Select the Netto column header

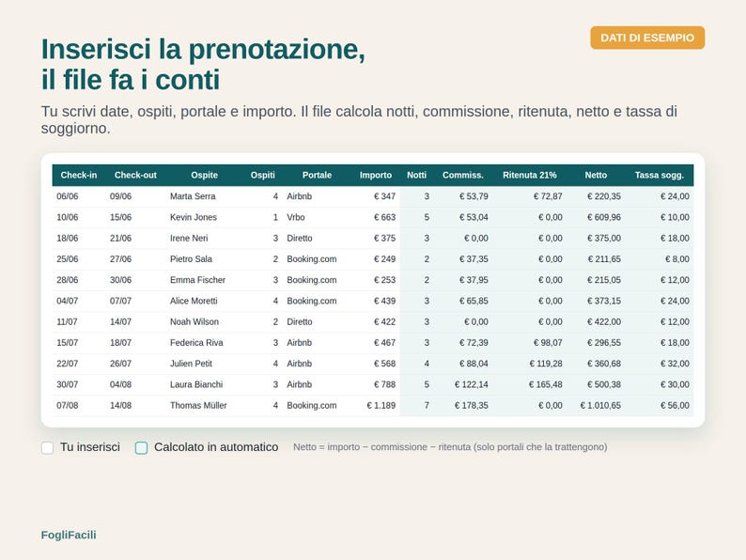point(596,175)
